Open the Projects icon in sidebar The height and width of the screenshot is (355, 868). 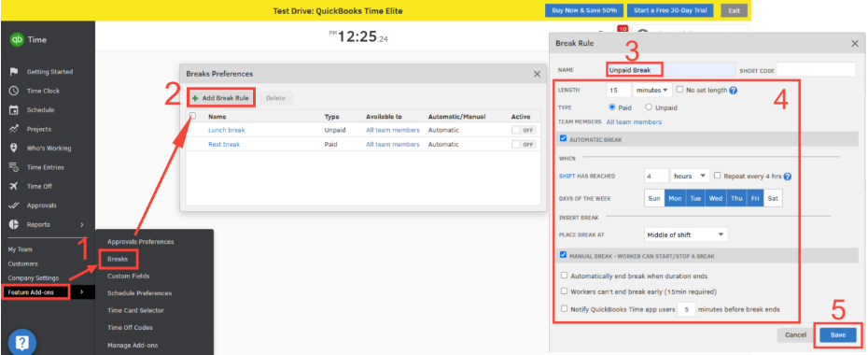click(x=14, y=129)
